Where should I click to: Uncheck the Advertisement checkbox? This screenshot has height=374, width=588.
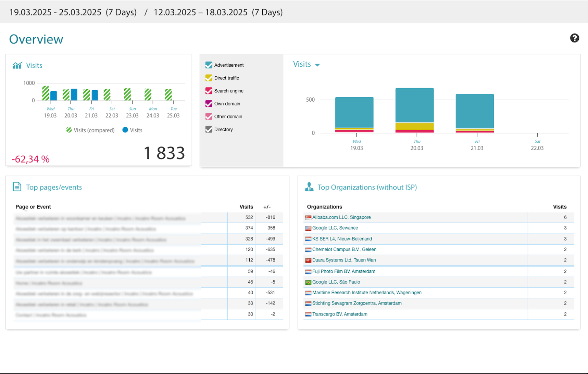coord(209,65)
